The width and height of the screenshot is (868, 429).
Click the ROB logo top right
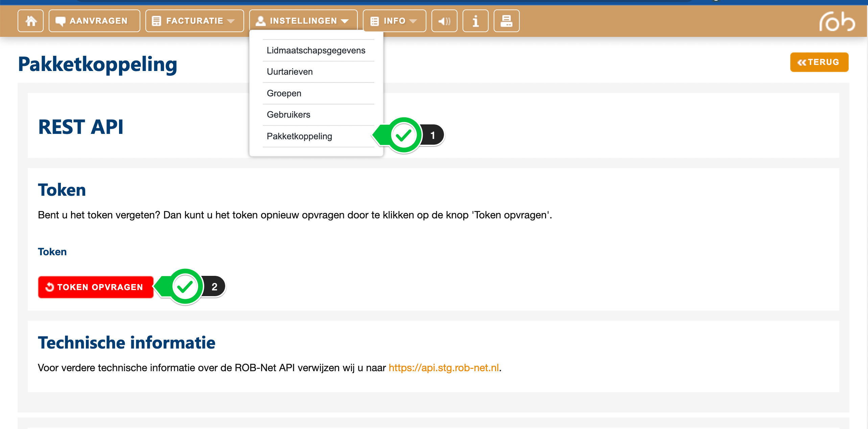(837, 22)
